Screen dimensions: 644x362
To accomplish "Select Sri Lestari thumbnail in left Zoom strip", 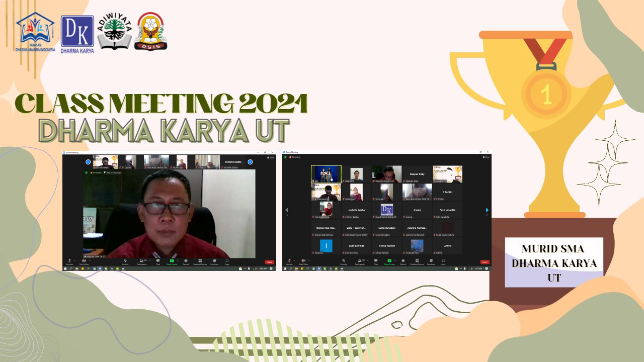I will 131,162.
